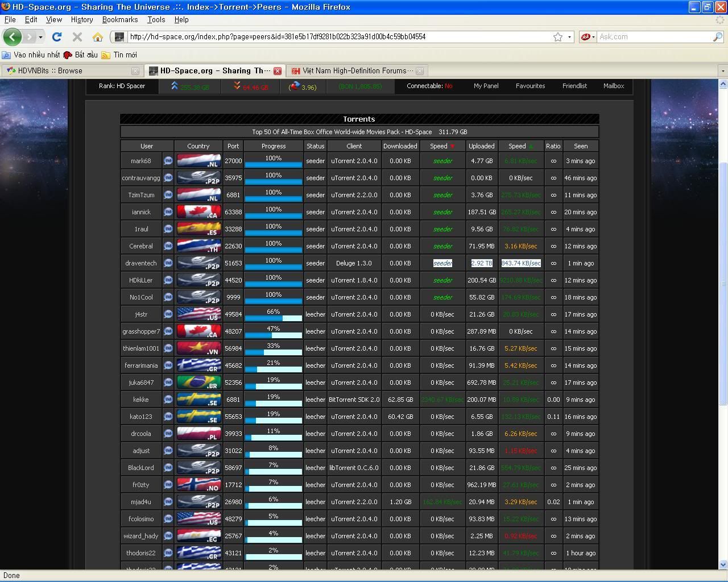
Task: Open the Favourites link
Action: [x=530, y=86]
